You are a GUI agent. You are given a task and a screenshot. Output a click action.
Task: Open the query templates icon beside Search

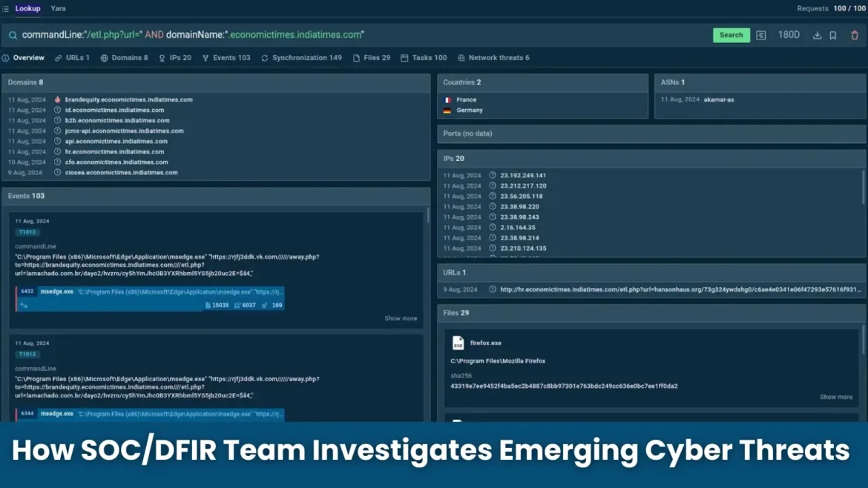tap(761, 34)
